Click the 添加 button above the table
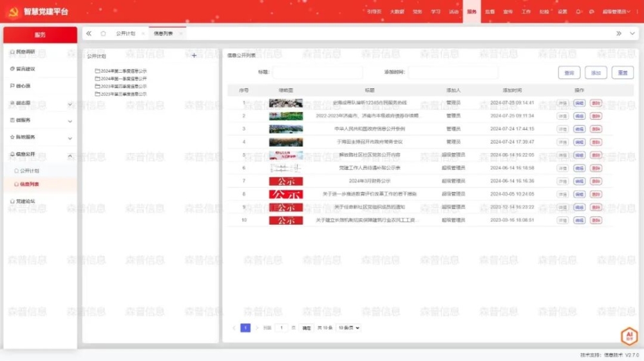This screenshot has width=644, height=361. (596, 73)
